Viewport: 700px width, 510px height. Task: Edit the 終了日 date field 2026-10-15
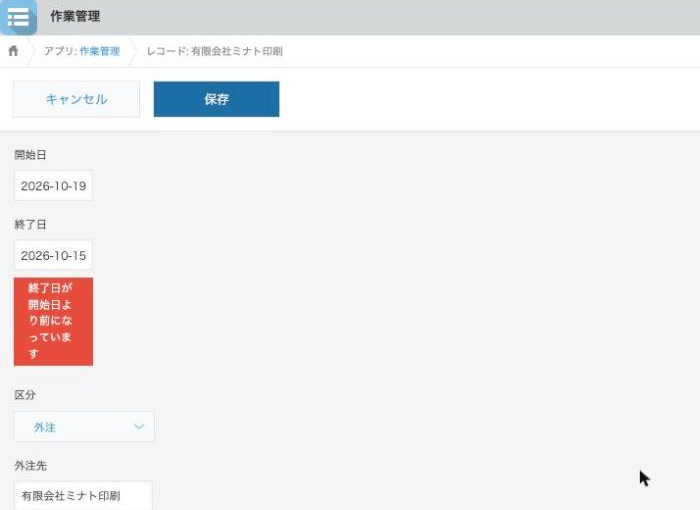click(53, 255)
